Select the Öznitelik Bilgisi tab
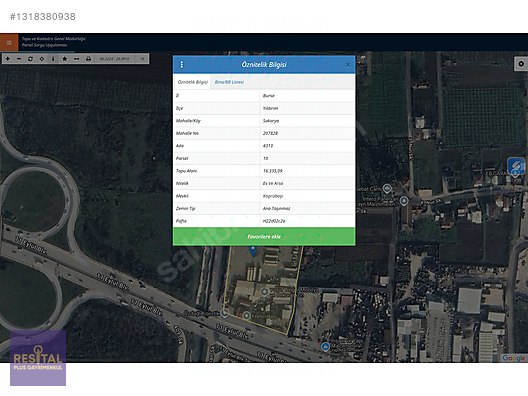528x396 pixels. [x=193, y=82]
